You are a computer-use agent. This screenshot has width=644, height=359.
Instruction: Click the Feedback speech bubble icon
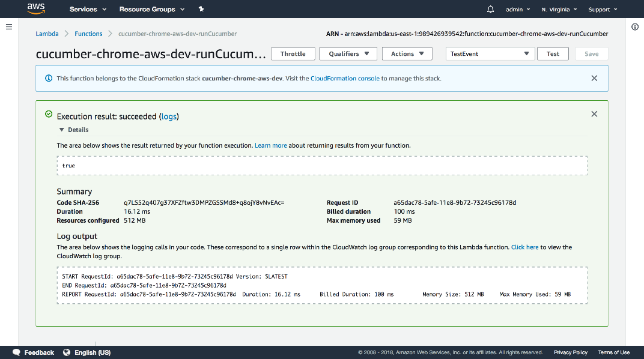pyautogui.click(x=16, y=352)
